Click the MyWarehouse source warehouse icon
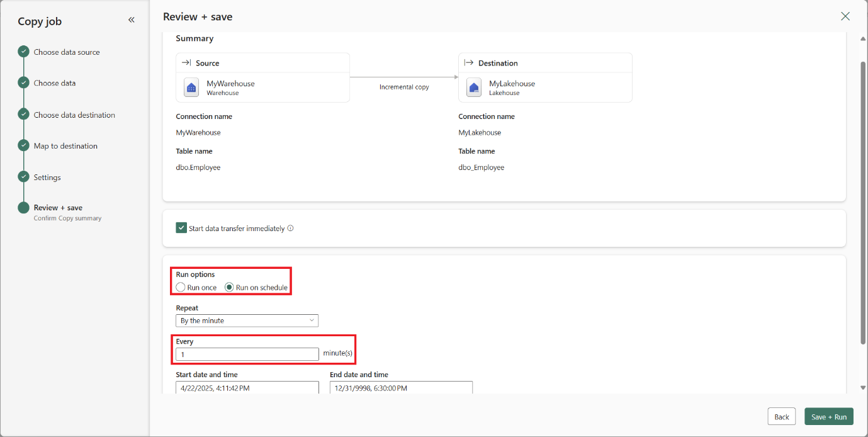Viewport: 868px width, 437px height. click(191, 88)
